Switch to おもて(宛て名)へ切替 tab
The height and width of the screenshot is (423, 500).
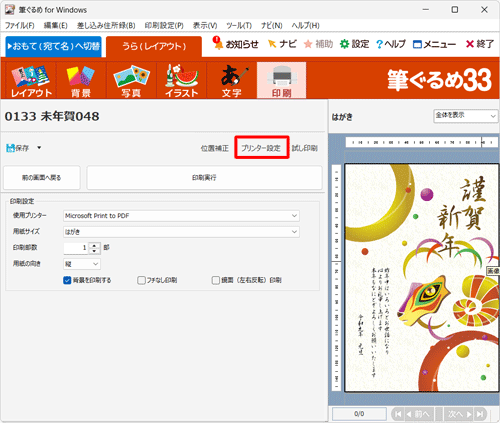coord(54,46)
